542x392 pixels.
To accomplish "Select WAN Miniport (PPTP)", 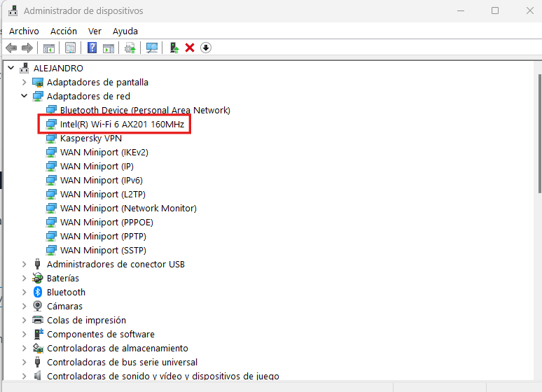I will [103, 236].
